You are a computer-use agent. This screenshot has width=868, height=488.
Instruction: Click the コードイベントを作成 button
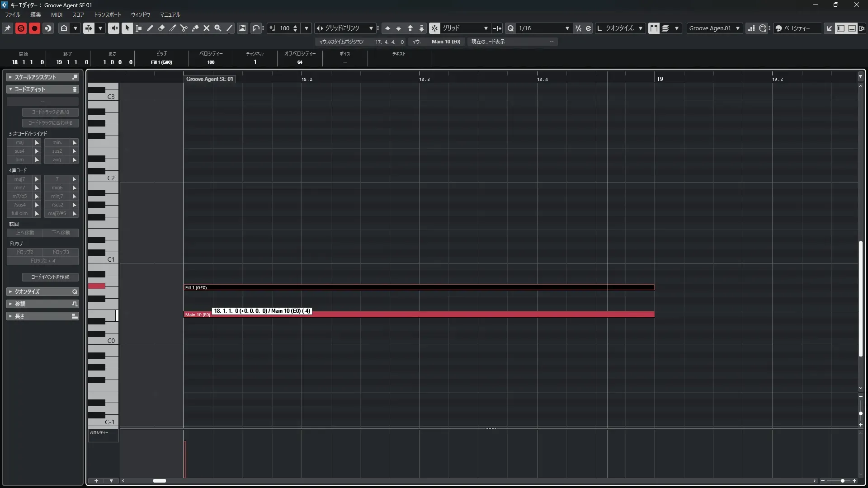(50, 277)
